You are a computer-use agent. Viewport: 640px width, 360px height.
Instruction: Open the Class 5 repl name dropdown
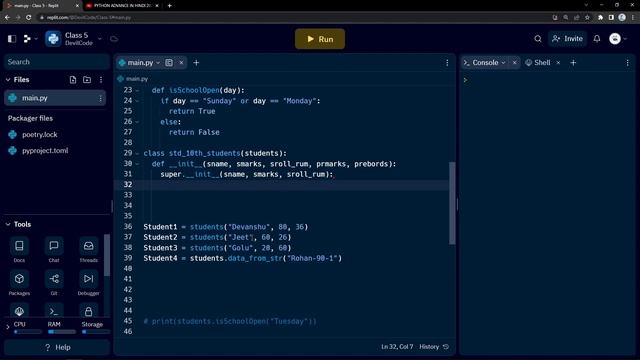click(100, 39)
